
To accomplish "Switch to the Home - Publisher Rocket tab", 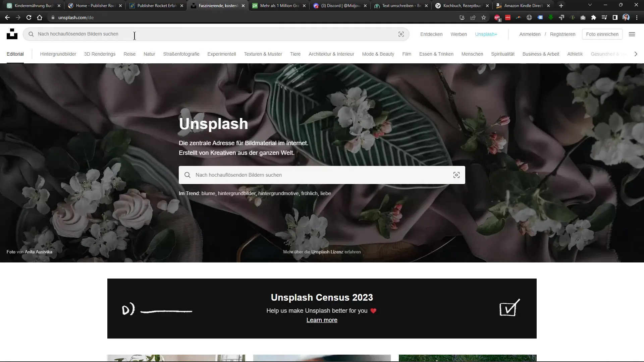I will coord(95,6).
